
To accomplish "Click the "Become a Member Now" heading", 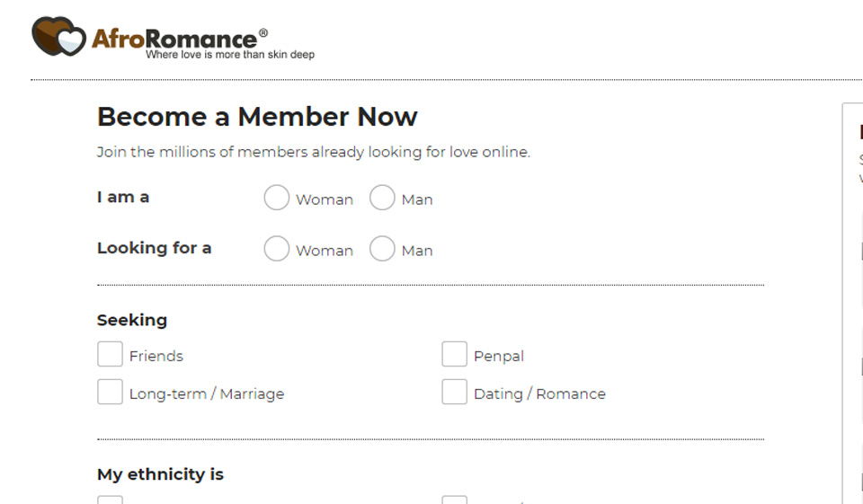I will (x=257, y=117).
